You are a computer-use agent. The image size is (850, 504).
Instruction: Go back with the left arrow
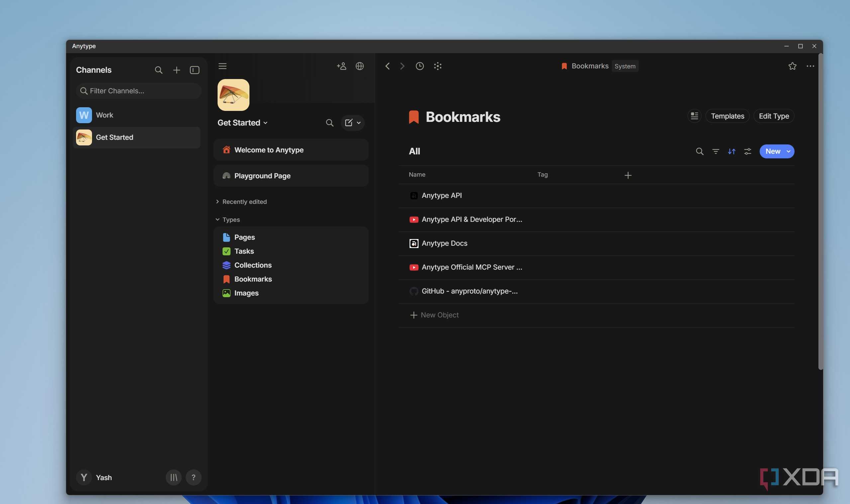pyautogui.click(x=387, y=66)
